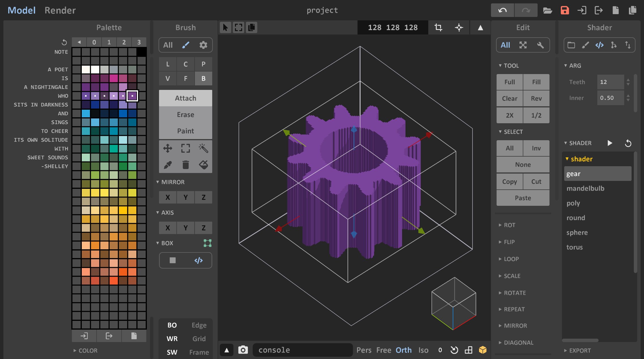This screenshot has width=644, height=359.
Task: Click the undo arrow in the top toolbar
Action: [x=502, y=10]
